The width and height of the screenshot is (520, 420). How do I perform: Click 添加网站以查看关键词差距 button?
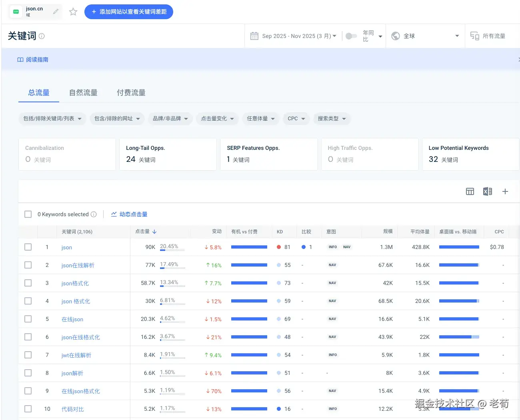point(129,12)
